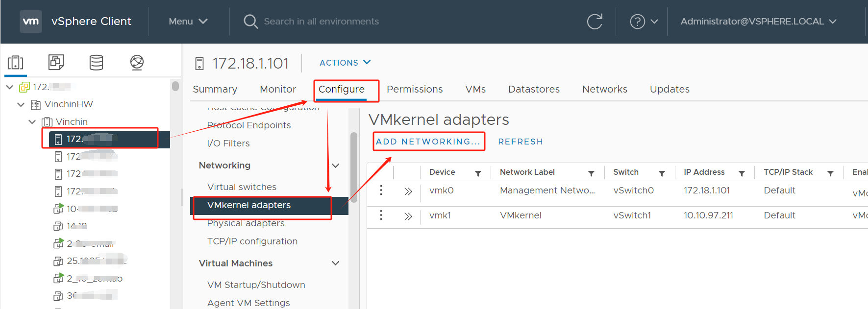
Task: Open the Menu dropdown
Action: click(188, 22)
